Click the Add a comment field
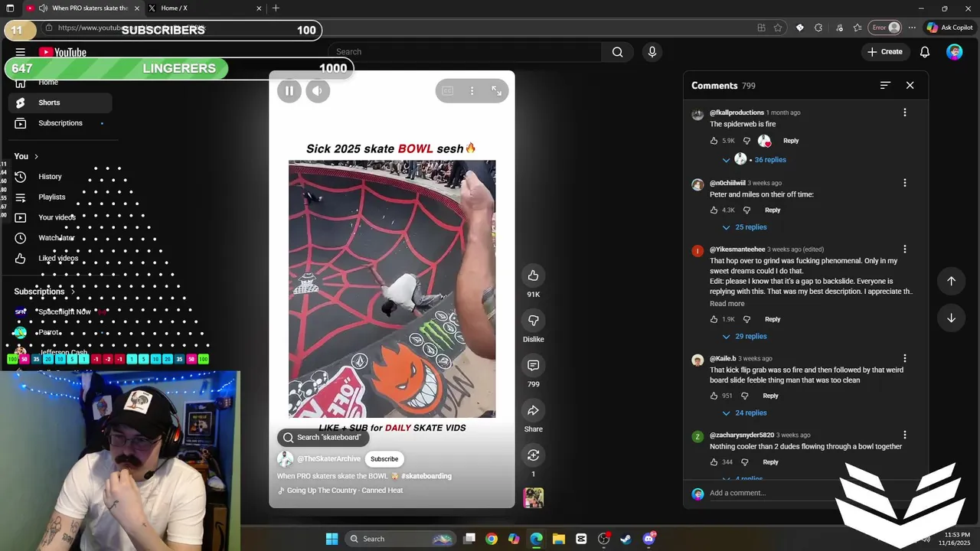 tap(773, 493)
